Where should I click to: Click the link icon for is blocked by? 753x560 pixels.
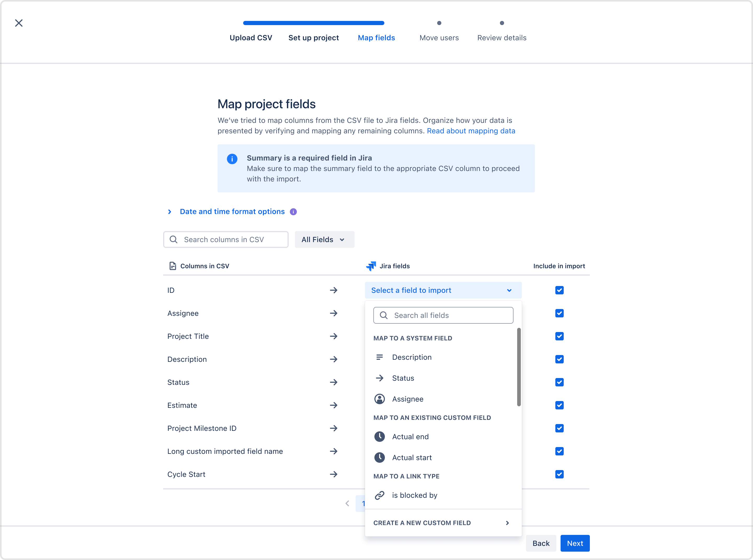[379, 495]
